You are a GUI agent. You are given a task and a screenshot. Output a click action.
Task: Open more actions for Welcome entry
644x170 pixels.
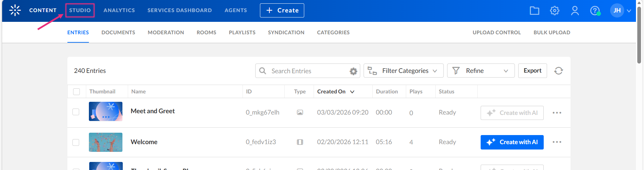click(557, 142)
